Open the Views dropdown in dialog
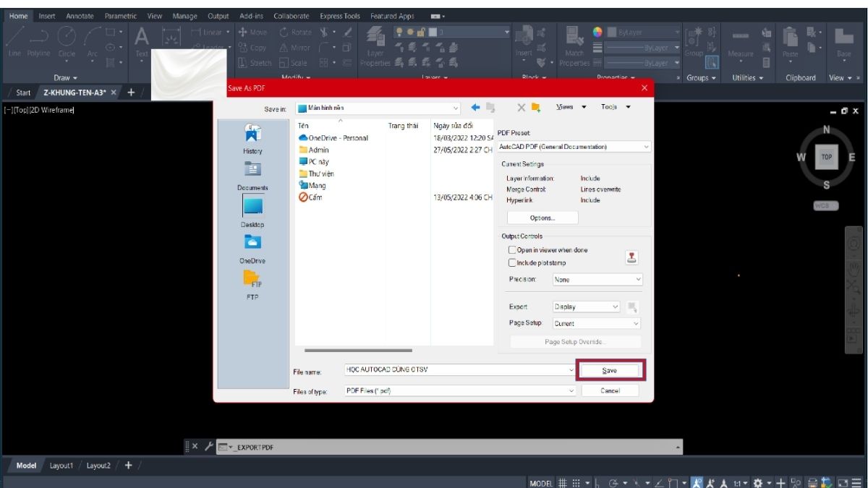Viewport: 868px width, 488px height. pyautogui.click(x=571, y=107)
